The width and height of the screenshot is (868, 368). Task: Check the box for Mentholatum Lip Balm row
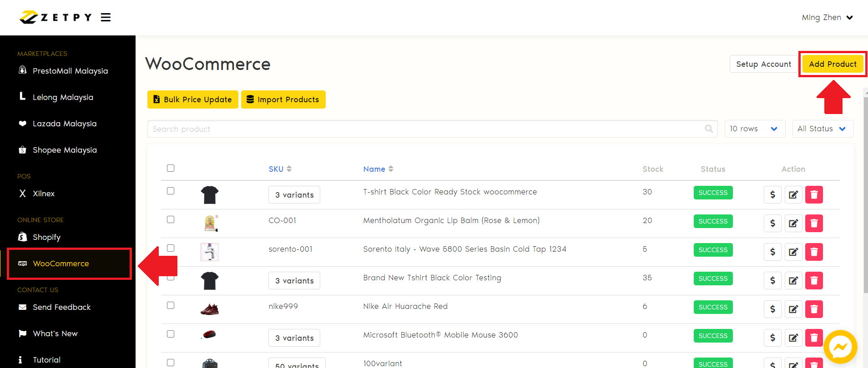click(171, 219)
